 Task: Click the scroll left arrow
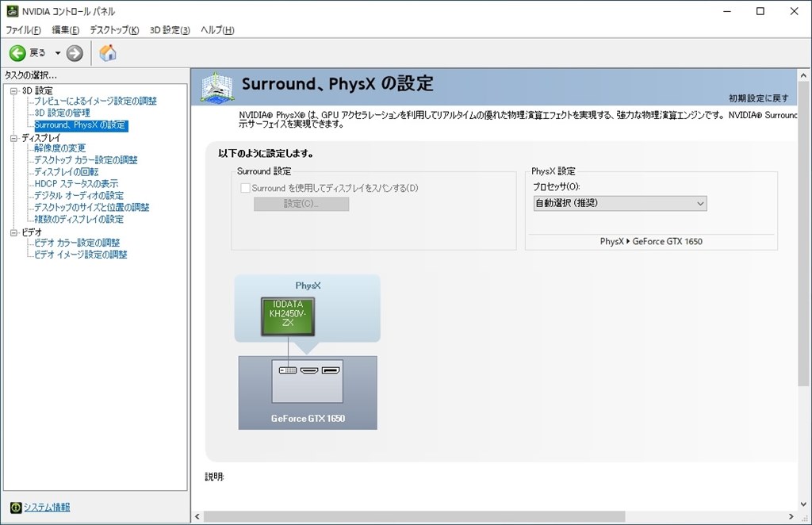coord(197,517)
